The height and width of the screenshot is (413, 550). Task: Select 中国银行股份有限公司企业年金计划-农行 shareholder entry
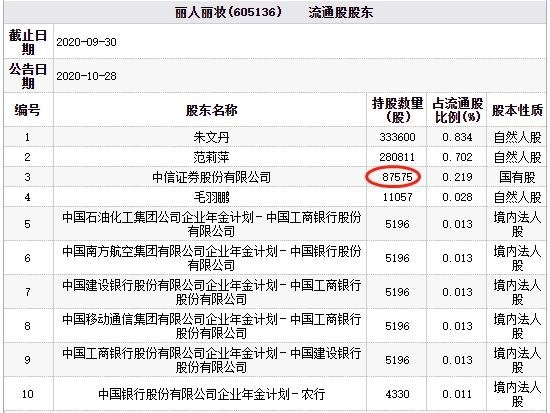(211, 394)
